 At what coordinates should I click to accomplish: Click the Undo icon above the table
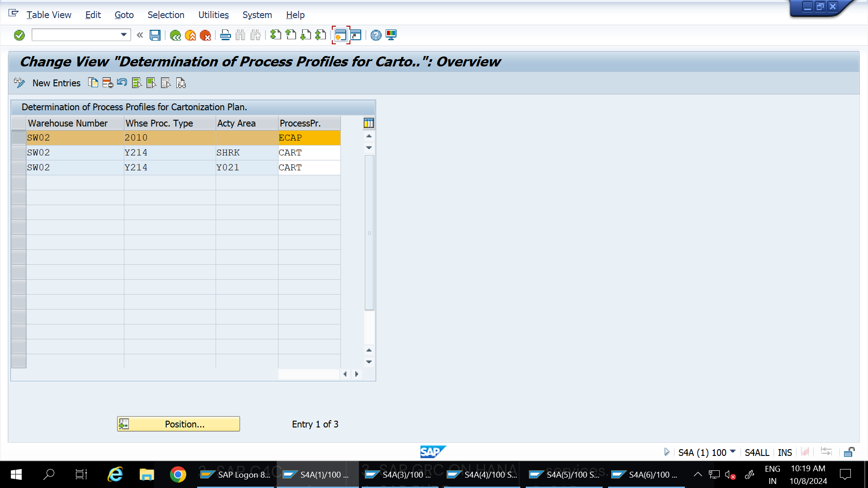(122, 83)
